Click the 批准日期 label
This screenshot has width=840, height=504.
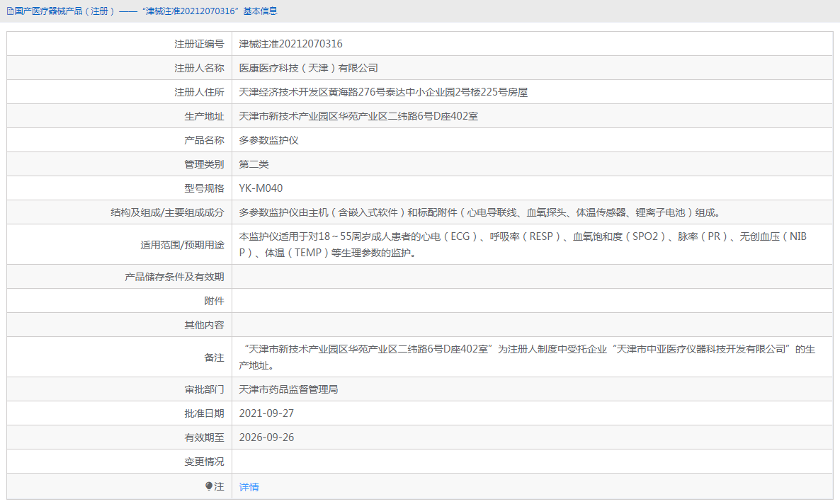pos(204,413)
